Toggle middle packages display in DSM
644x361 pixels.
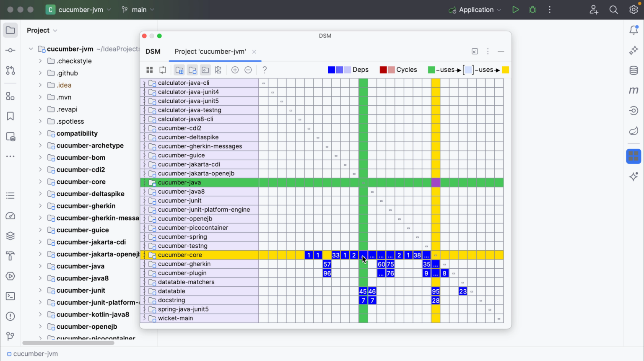coord(205,70)
